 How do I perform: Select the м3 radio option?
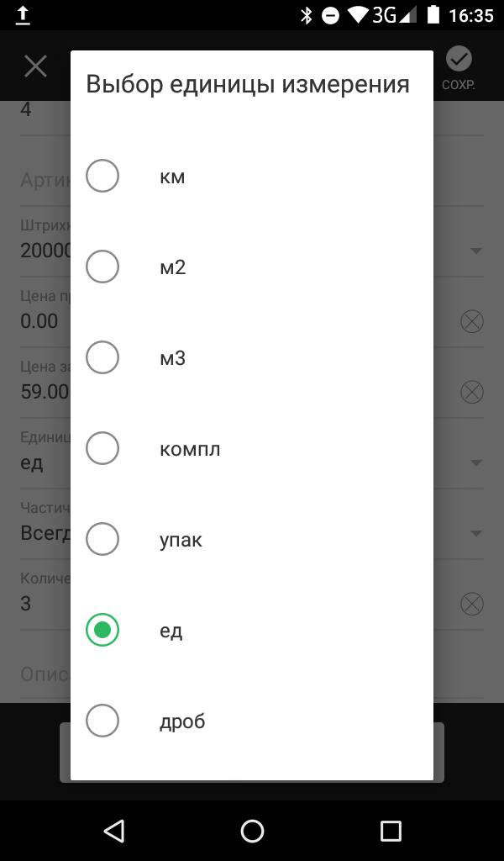tap(102, 357)
